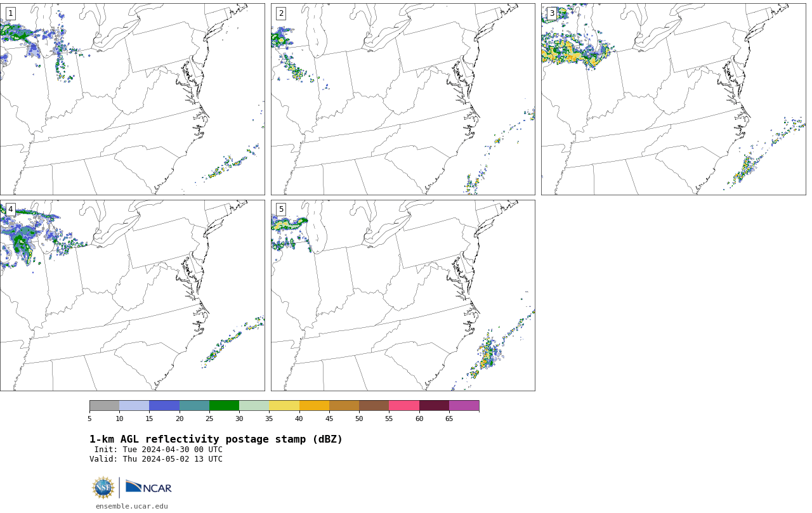Open ensemble member 4 reflectivity map
The image size is (812, 513).
[x=132, y=295]
